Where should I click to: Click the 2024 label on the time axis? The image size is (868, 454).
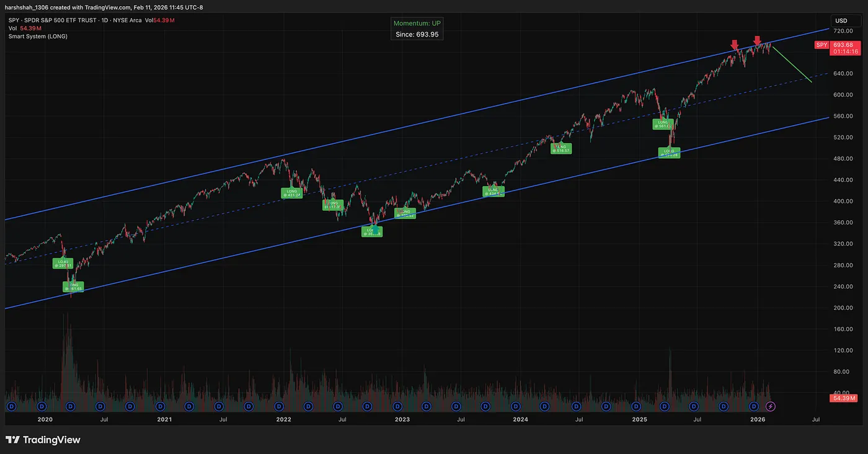pos(520,420)
